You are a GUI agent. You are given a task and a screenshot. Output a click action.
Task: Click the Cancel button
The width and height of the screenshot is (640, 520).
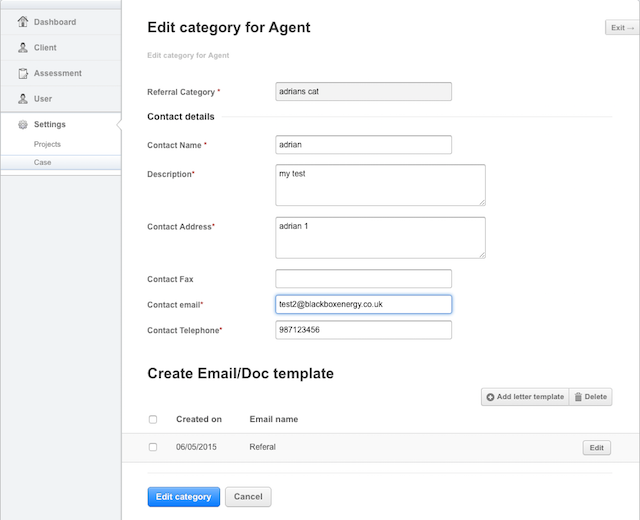(248, 497)
